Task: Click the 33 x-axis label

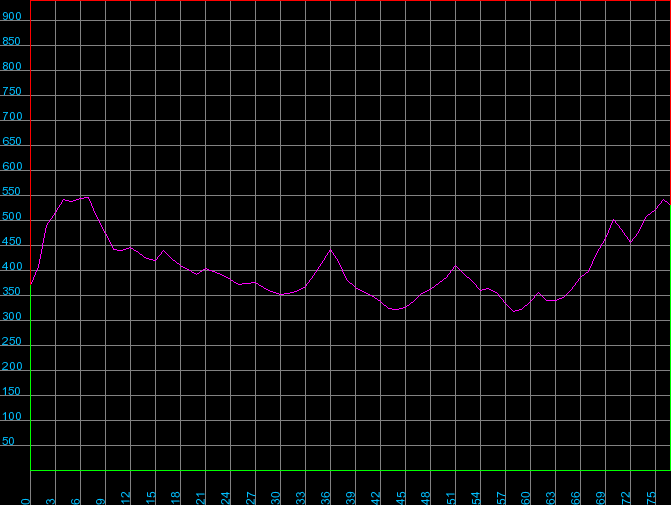Action: pyautogui.click(x=300, y=498)
